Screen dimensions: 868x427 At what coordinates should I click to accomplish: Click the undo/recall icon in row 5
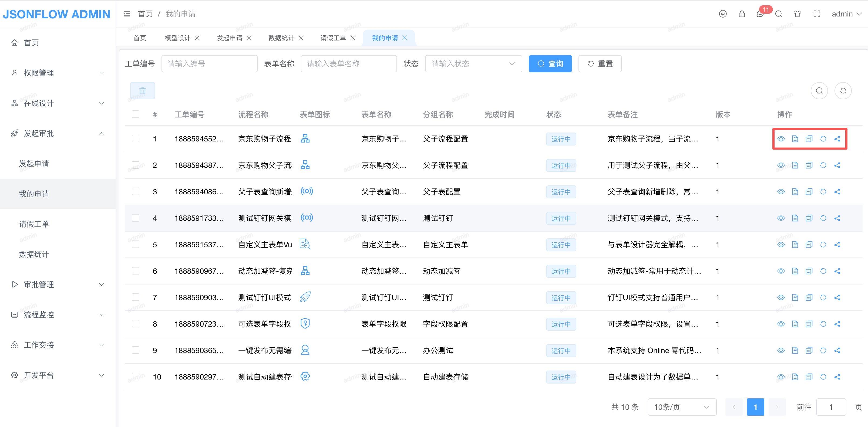tap(823, 245)
